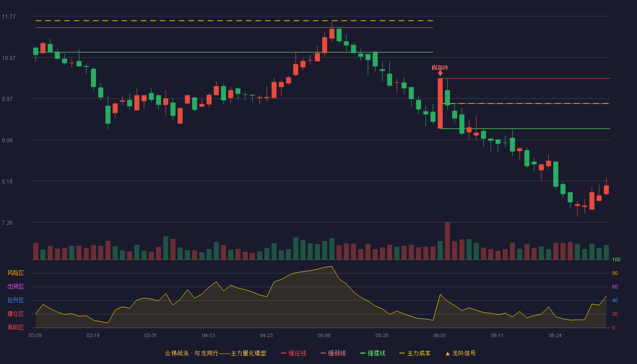
Task: Click the blue 40 indicator scale value
Action: click(x=615, y=300)
